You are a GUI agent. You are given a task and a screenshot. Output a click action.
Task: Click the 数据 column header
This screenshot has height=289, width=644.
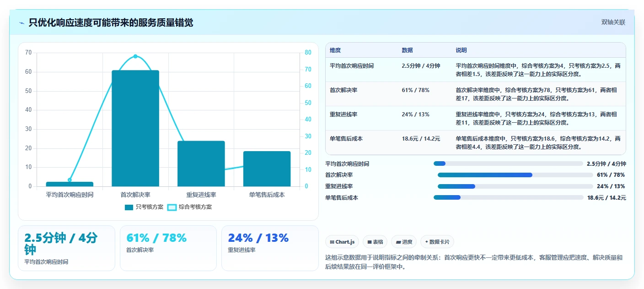coord(407,50)
